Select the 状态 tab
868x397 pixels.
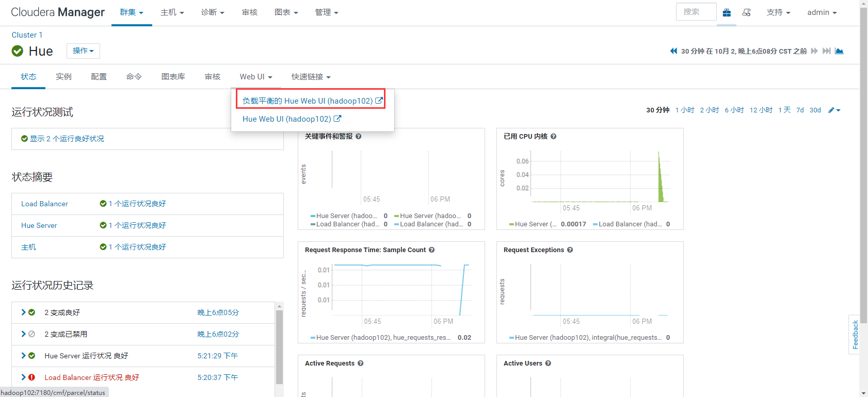(28, 77)
